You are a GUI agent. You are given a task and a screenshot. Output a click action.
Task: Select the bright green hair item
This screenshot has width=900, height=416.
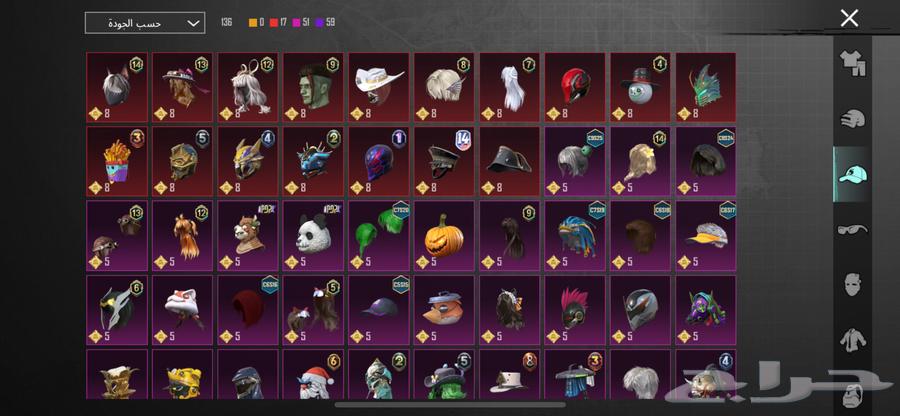(x=379, y=235)
